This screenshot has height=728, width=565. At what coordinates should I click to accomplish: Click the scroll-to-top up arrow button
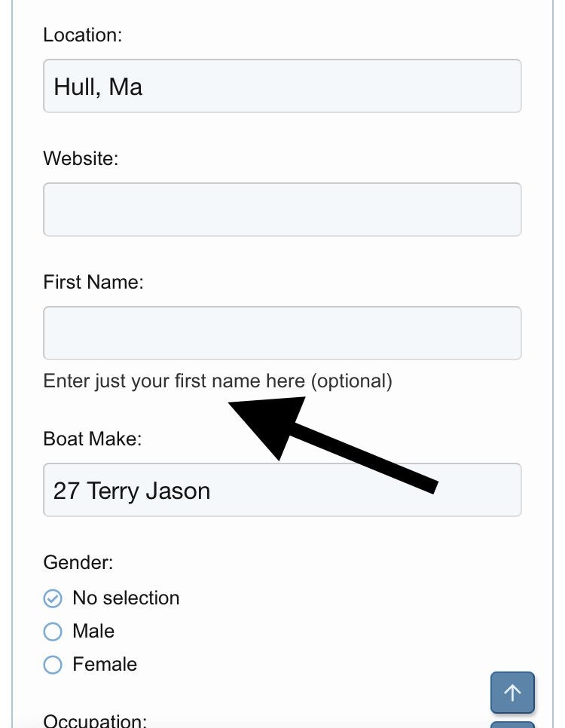[512, 693]
